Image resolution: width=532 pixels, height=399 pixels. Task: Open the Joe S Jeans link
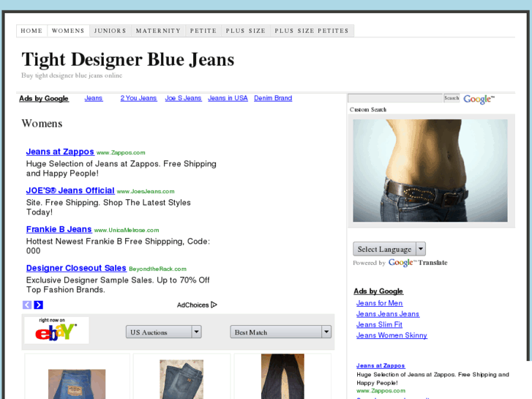coord(183,98)
